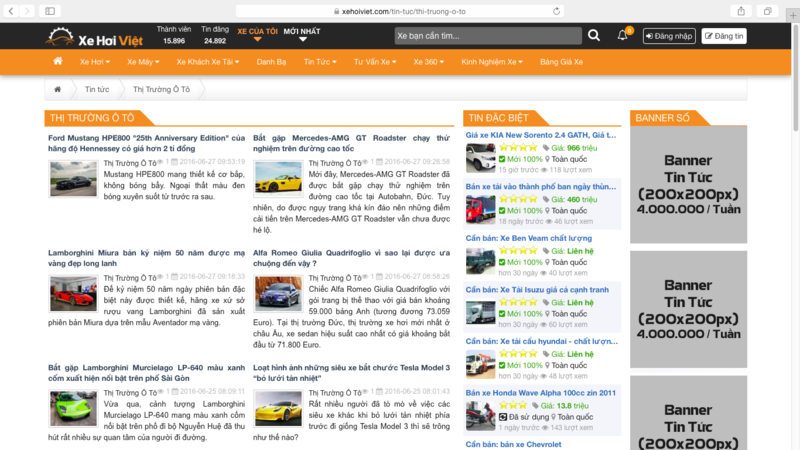Click the Đăng tin button
The width and height of the screenshot is (800, 450).
pos(723,36)
